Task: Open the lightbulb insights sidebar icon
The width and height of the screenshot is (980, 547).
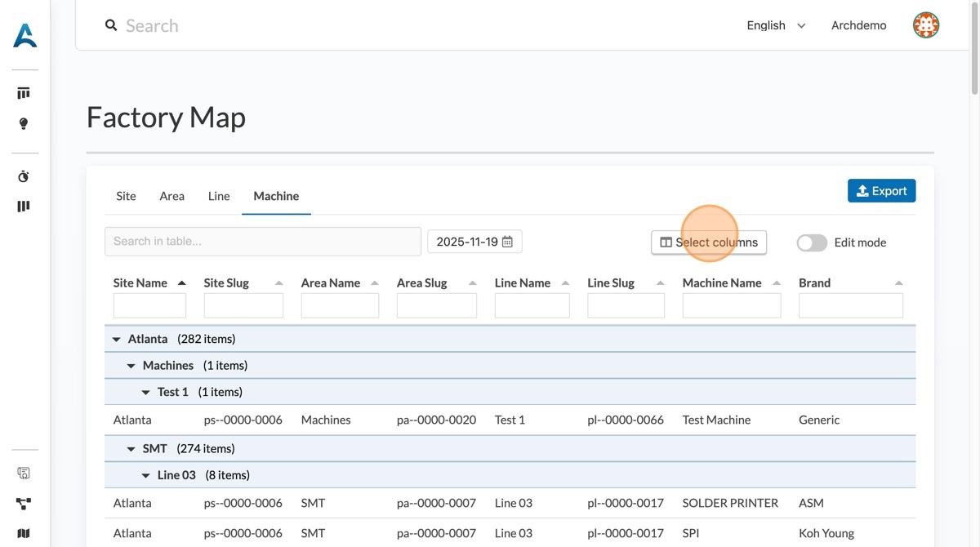Action: point(24,124)
